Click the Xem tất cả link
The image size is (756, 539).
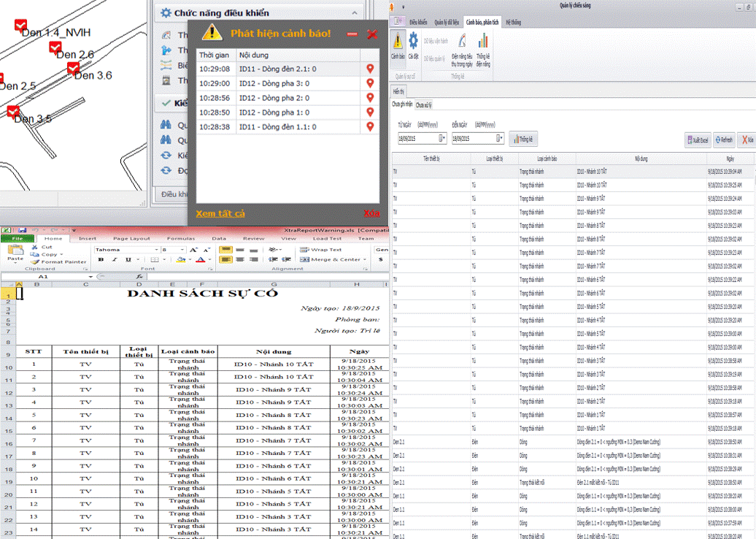pos(220,213)
